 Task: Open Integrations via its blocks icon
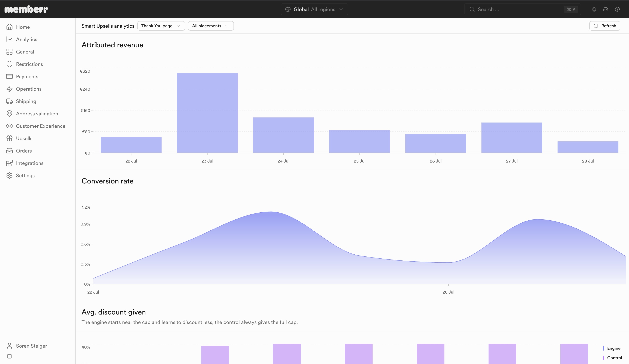[9, 163]
